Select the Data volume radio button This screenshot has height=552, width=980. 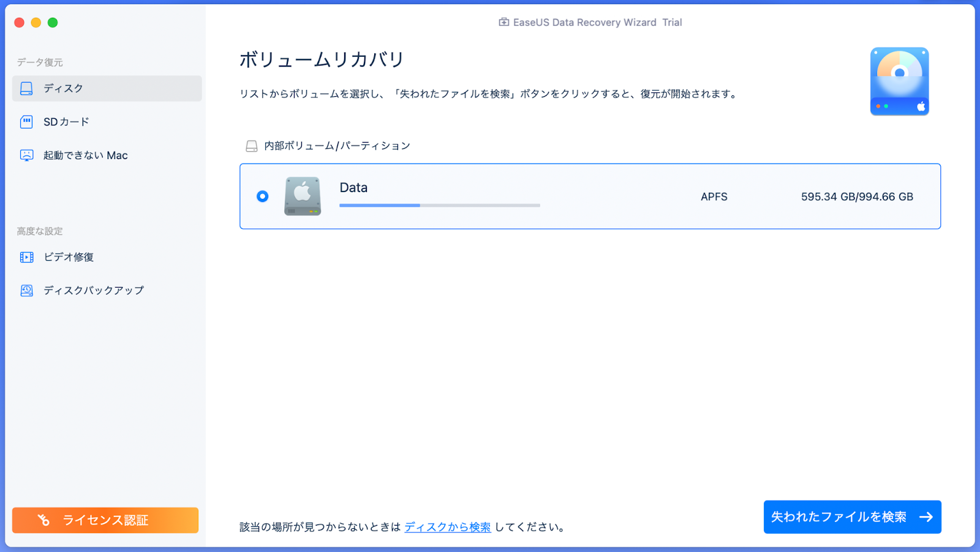coord(262,196)
